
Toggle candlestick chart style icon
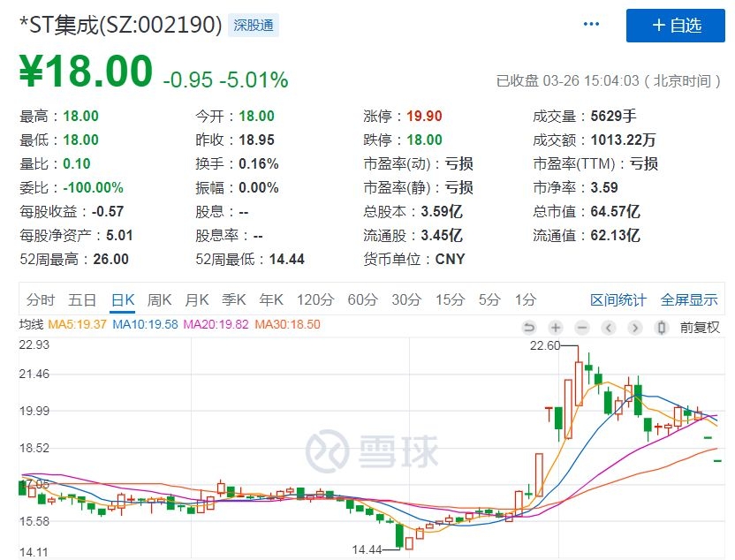point(661,328)
